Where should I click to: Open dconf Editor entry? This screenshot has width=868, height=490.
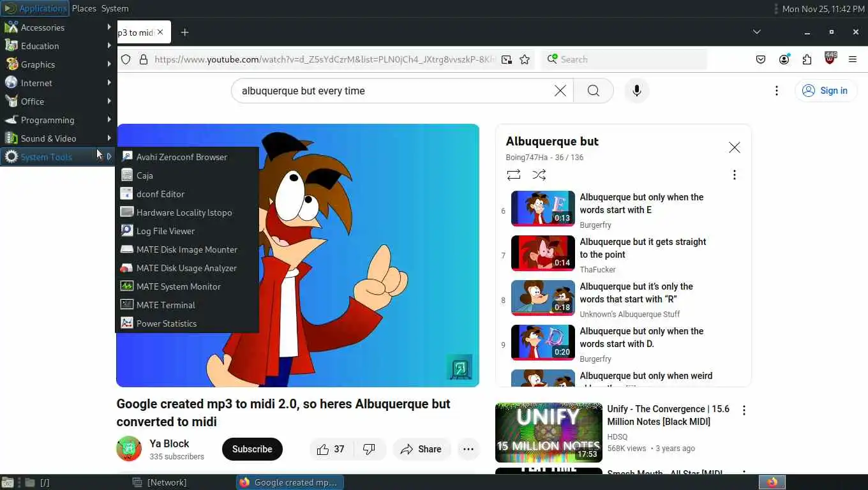tap(186, 194)
